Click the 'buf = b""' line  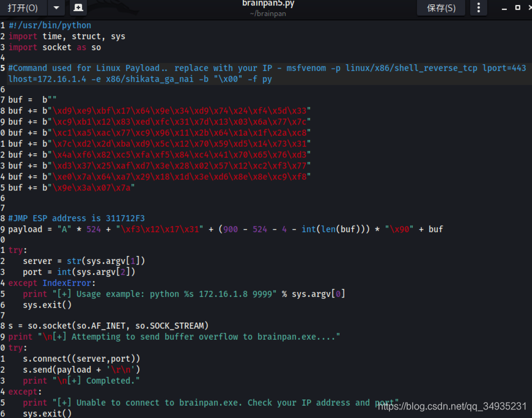(32, 100)
